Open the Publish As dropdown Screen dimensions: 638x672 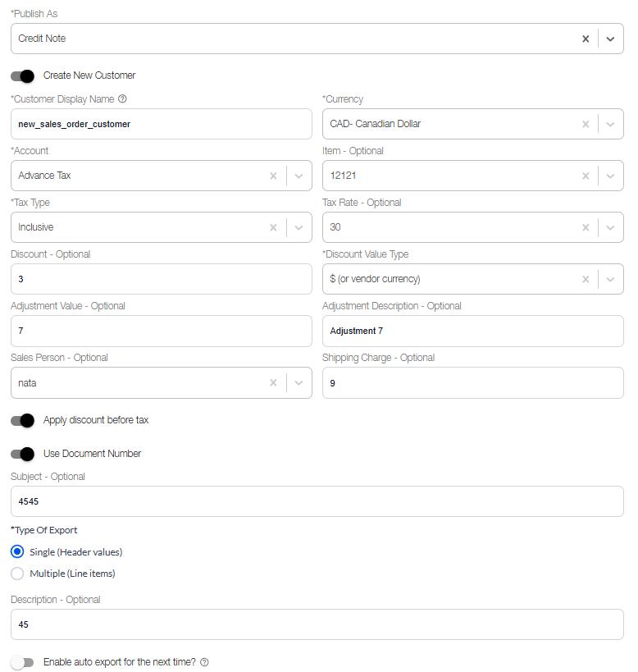[608, 39]
